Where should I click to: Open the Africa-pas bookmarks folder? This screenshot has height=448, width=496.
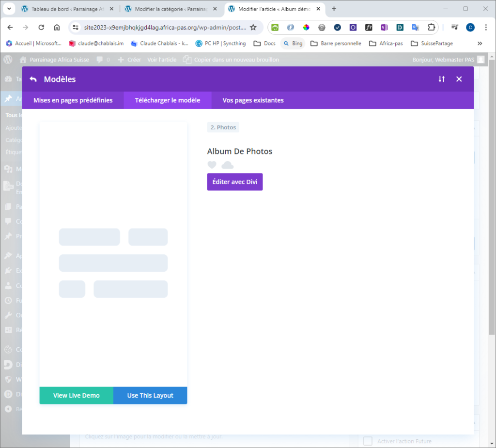387,43
